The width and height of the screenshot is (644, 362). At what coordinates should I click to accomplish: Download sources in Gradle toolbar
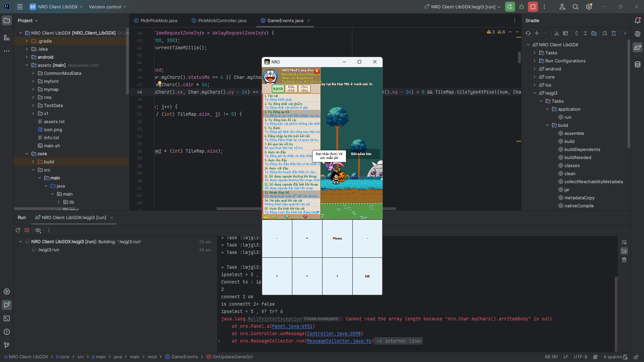[x=557, y=33]
